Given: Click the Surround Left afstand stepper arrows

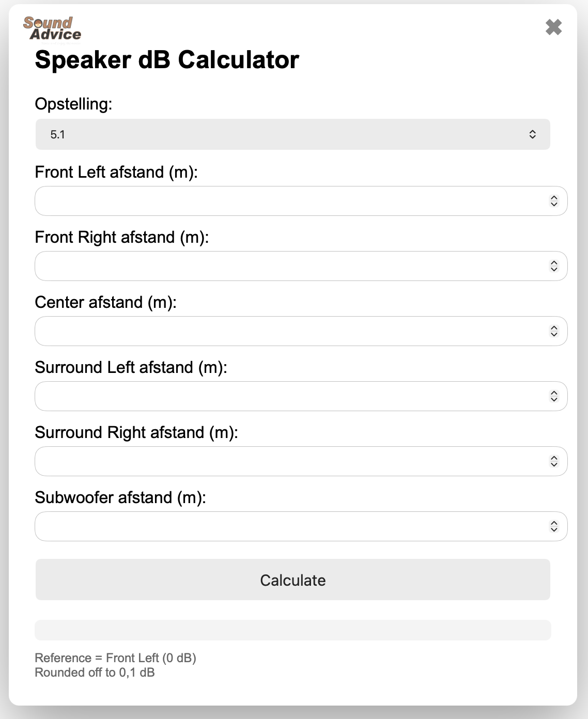Looking at the screenshot, I should pyautogui.click(x=554, y=396).
